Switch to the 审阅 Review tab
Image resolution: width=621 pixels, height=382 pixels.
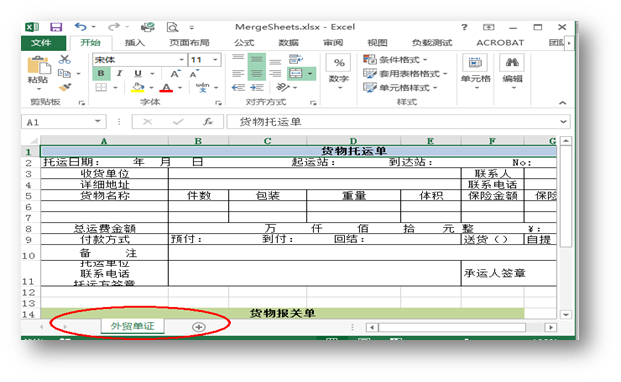pos(333,42)
